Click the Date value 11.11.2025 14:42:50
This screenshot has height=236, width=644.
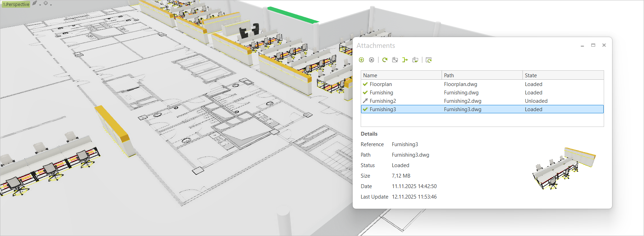coord(414,186)
